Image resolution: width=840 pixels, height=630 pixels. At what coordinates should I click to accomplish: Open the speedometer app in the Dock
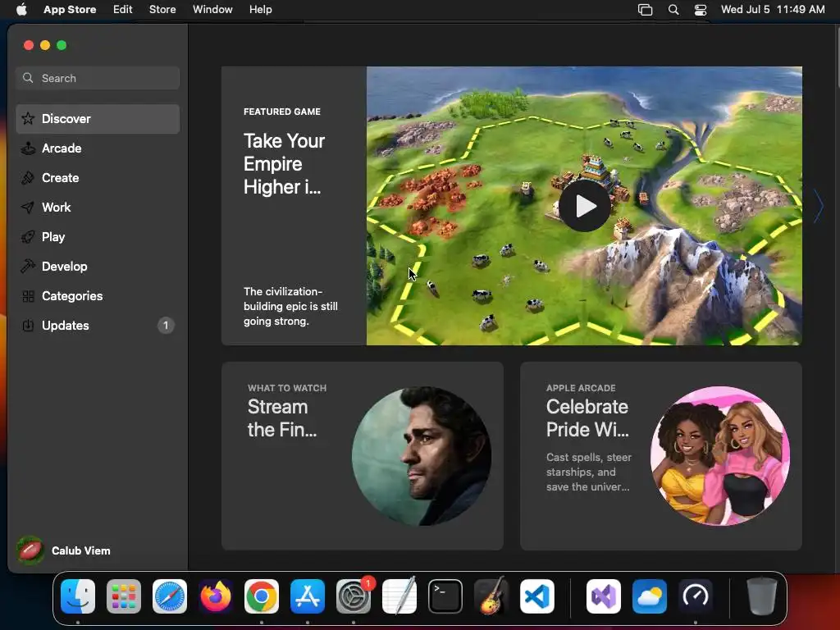click(696, 596)
